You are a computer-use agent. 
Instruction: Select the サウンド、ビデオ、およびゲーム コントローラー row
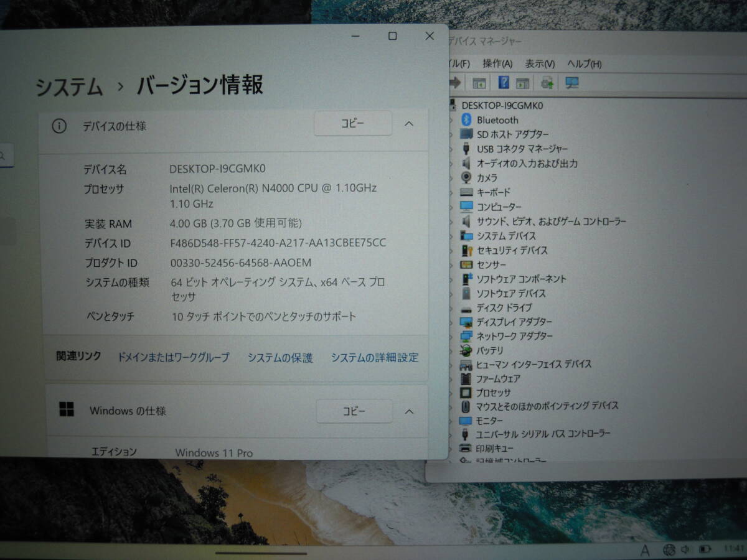[552, 221]
